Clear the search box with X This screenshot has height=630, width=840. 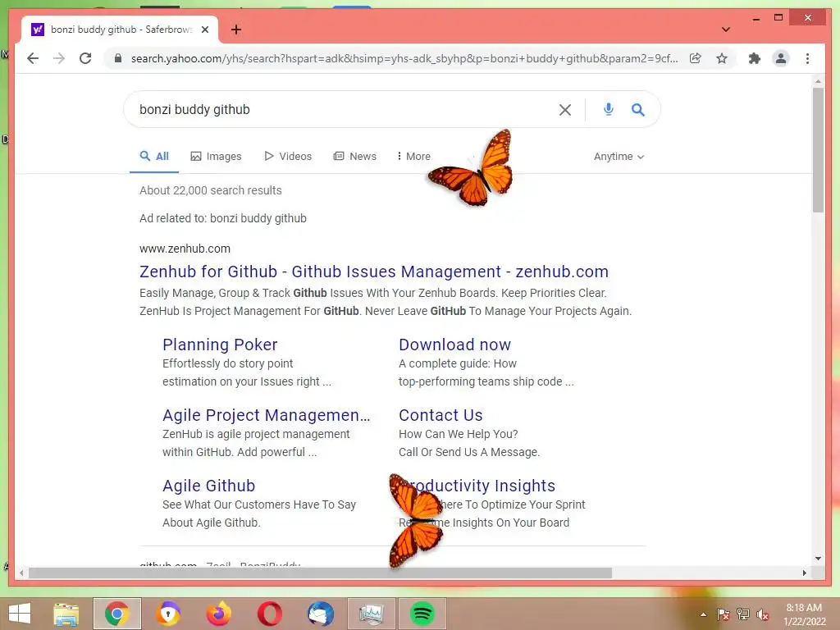[564, 110]
